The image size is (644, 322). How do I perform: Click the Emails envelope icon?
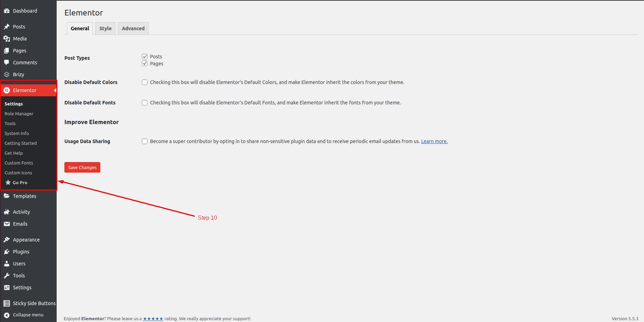pos(7,224)
